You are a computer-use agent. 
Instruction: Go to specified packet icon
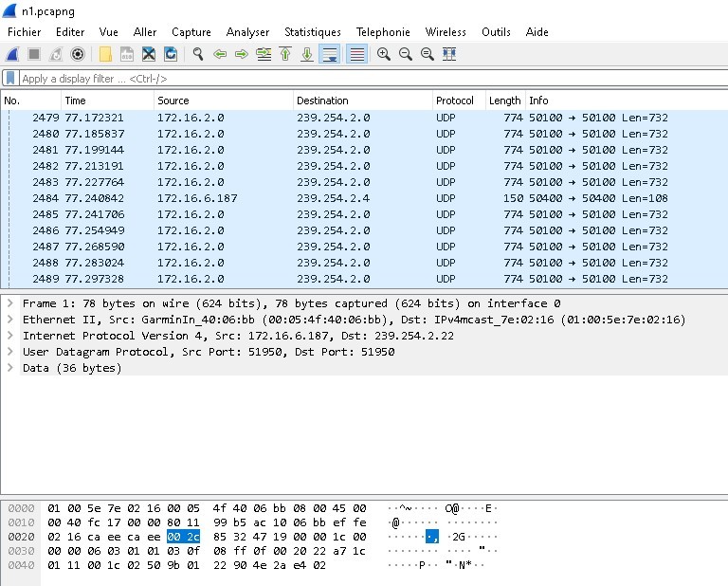coord(264,54)
